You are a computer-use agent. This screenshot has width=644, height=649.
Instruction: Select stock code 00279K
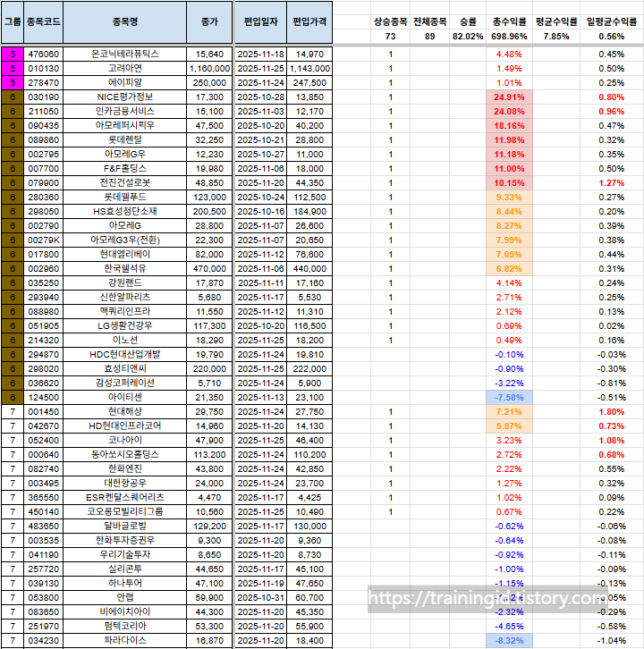click(44, 240)
